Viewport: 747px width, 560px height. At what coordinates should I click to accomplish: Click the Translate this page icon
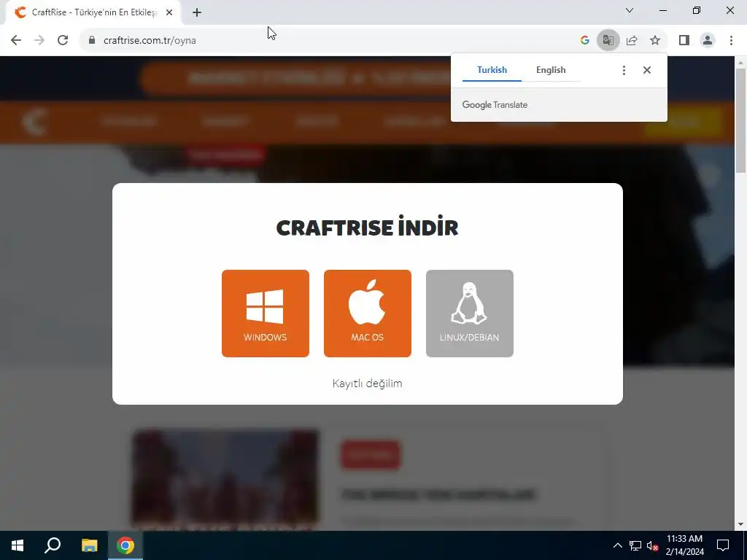click(608, 41)
